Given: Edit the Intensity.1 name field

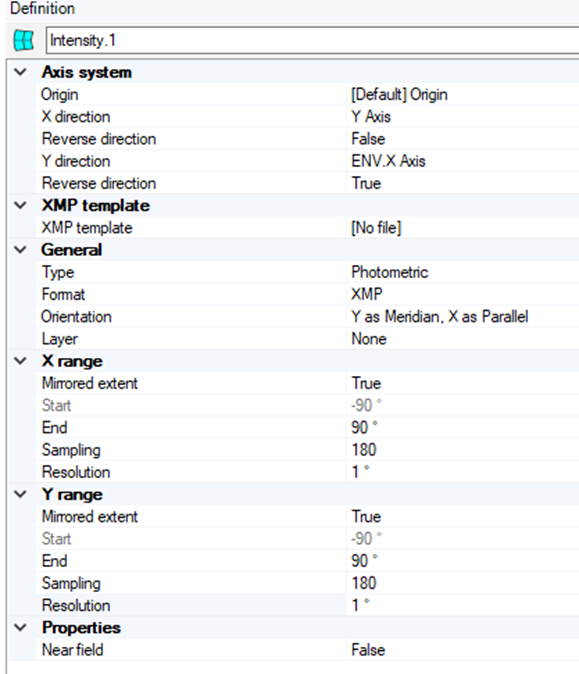Looking at the screenshot, I should click(312, 40).
